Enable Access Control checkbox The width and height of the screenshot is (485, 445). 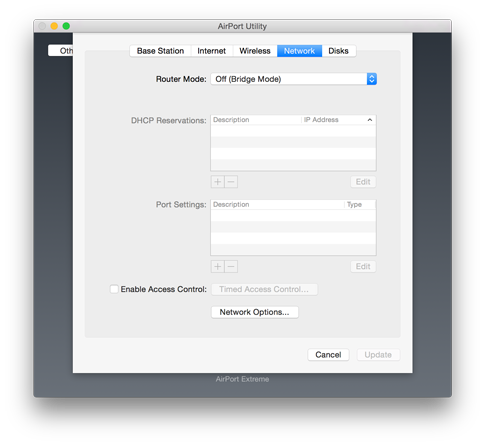114,289
